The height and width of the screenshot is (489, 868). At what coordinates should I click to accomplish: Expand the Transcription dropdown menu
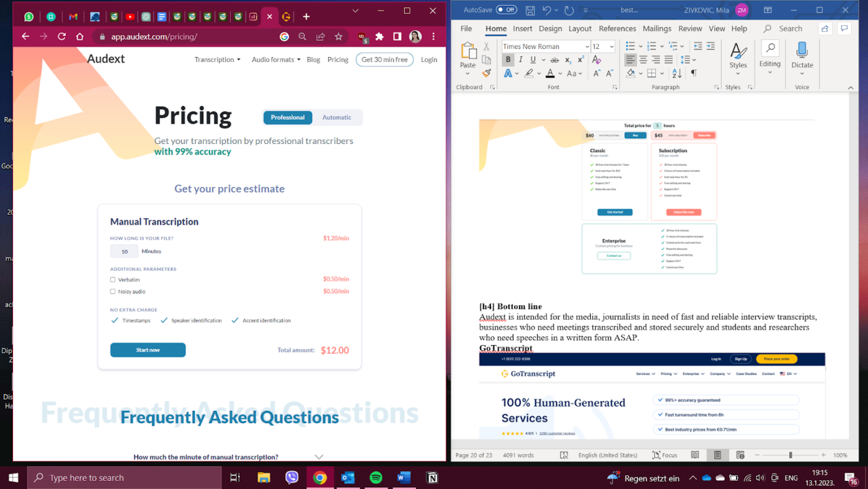coord(217,60)
